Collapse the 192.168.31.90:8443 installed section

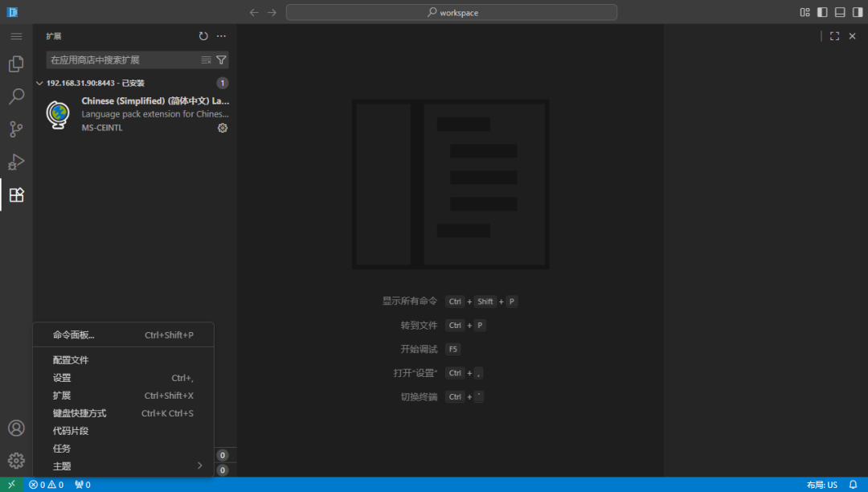[39, 83]
